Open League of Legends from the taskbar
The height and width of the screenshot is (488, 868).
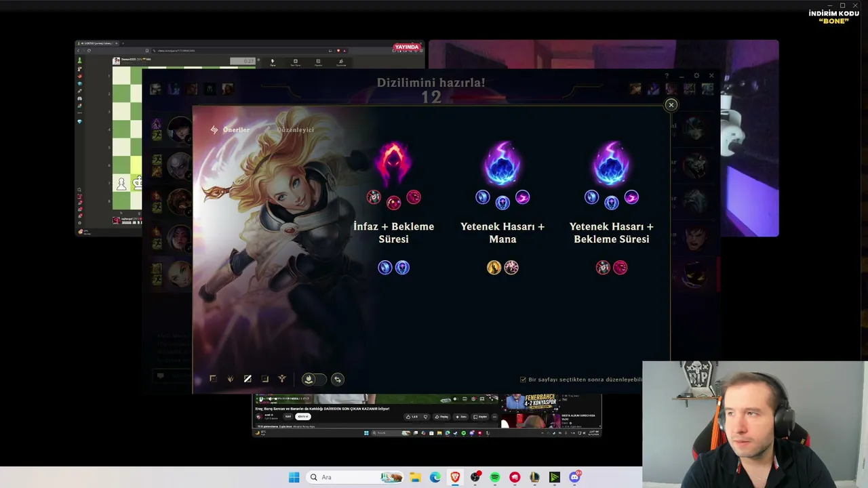535,477
